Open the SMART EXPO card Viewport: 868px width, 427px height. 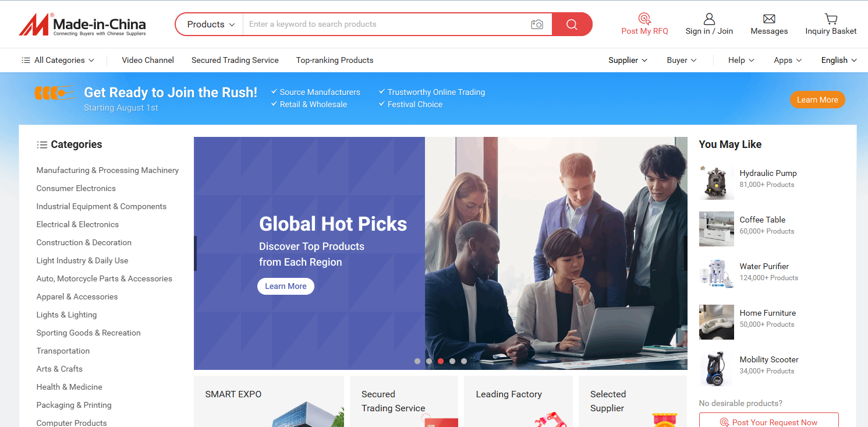(269, 401)
